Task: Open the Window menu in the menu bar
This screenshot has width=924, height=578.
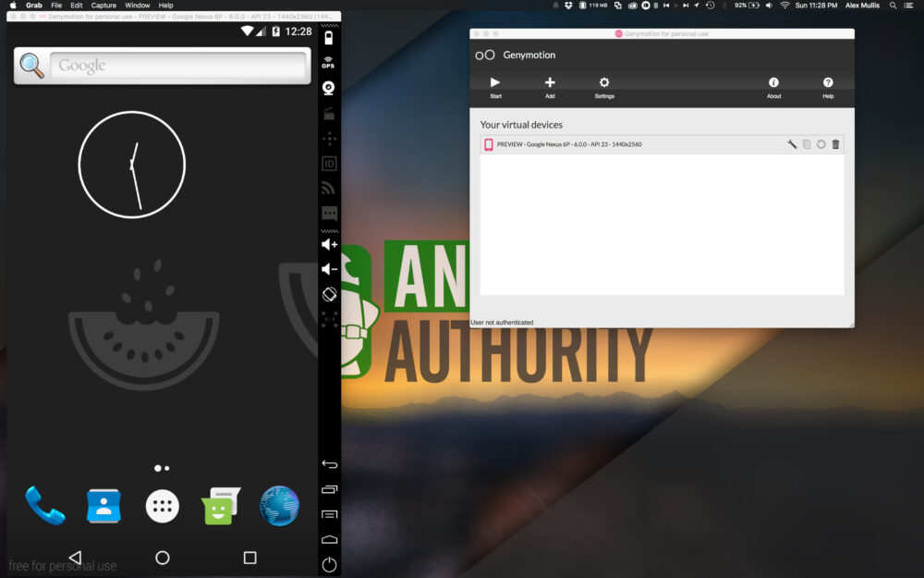Action: click(x=137, y=5)
